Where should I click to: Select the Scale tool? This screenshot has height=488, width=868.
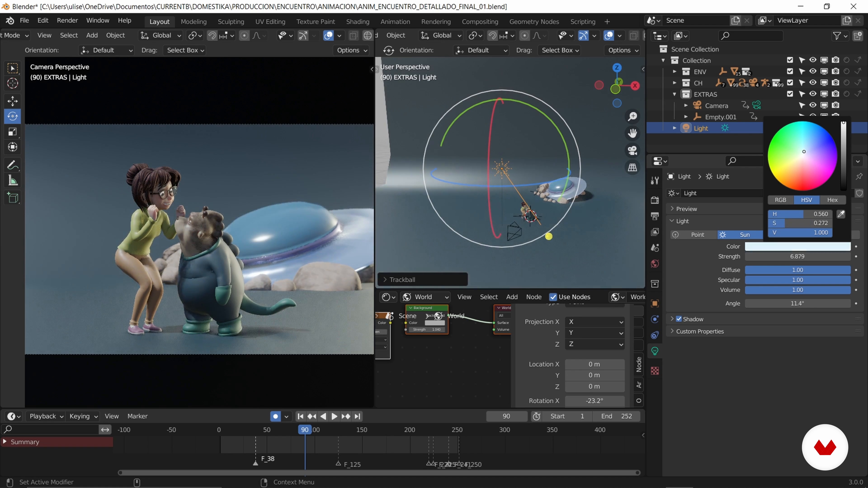click(12, 132)
